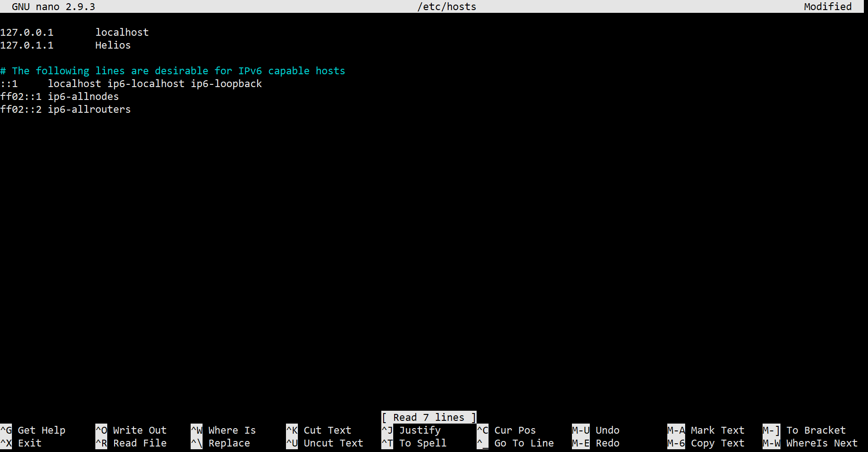The width and height of the screenshot is (868, 452).
Task: Click the ^C Cur Pos shortcut
Action: pos(506,430)
